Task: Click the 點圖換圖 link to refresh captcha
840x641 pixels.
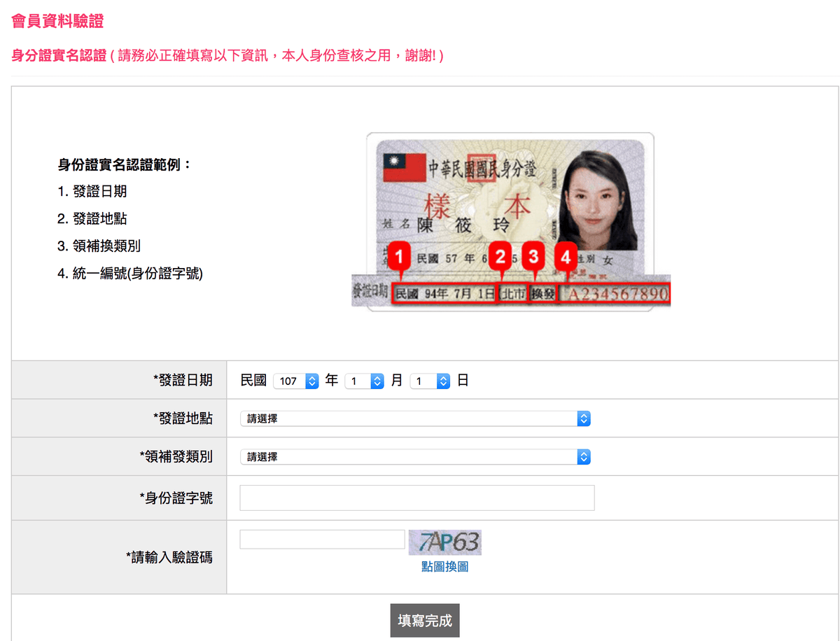Action: (x=444, y=567)
